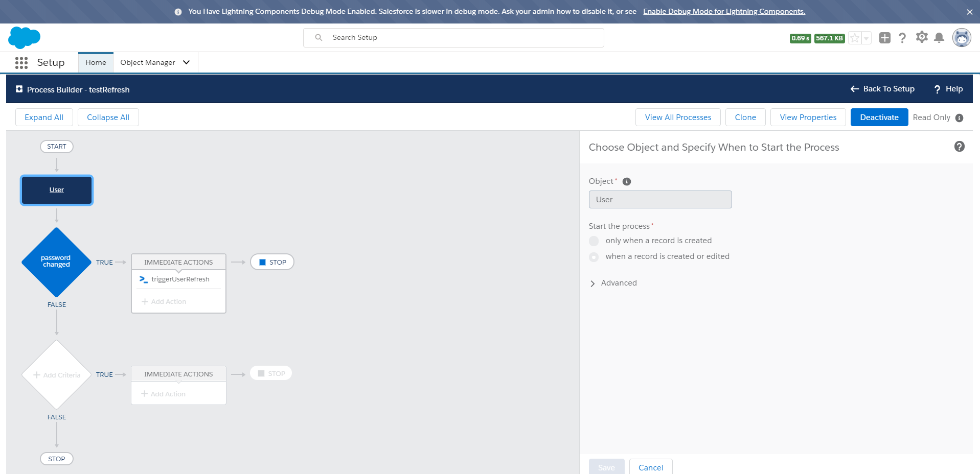
Task: Click the START node
Action: pos(57,147)
